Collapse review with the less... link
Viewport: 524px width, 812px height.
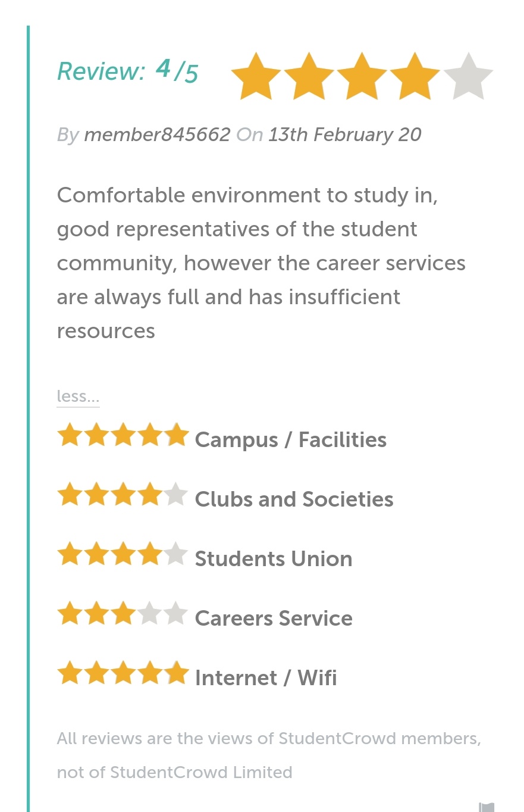click(78, 396)
